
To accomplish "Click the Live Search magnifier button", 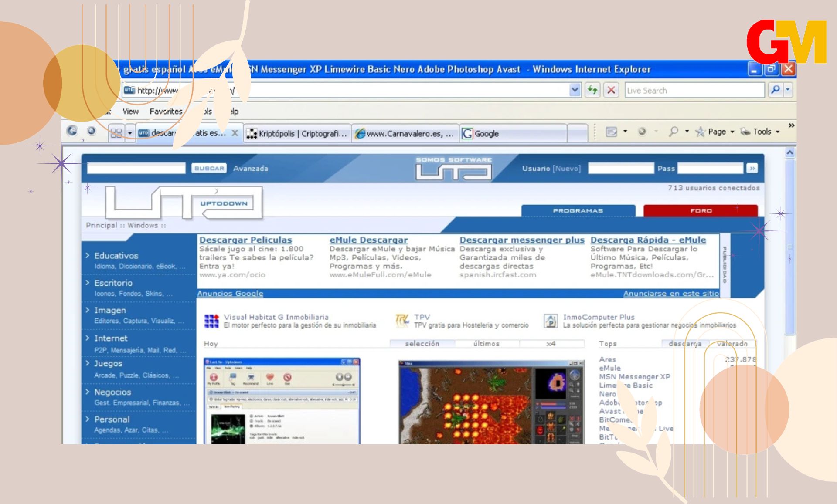I will (x=775, y=90).
